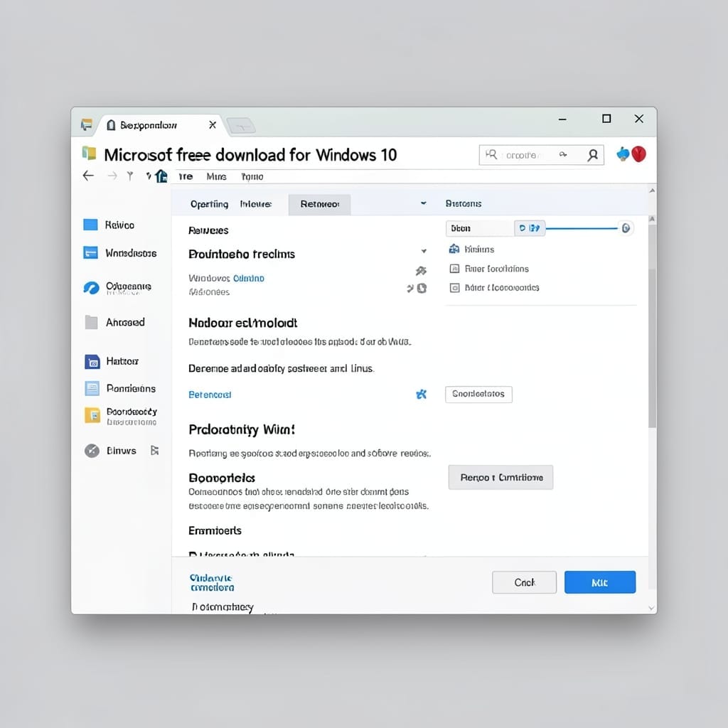Click the forward arrow navigation button
Viewport: 728px width, 728px height.
click(112, 176)
